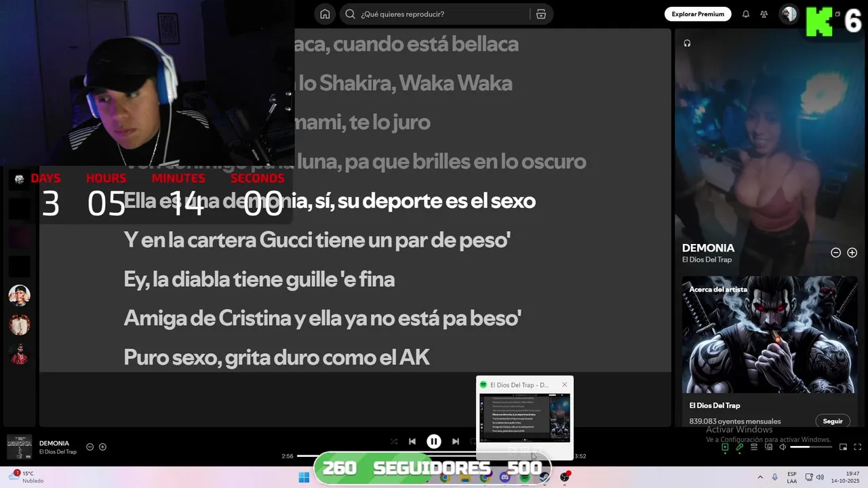
Task: Open the Browse icon inside search bar
Action: [x=540, y=14]
